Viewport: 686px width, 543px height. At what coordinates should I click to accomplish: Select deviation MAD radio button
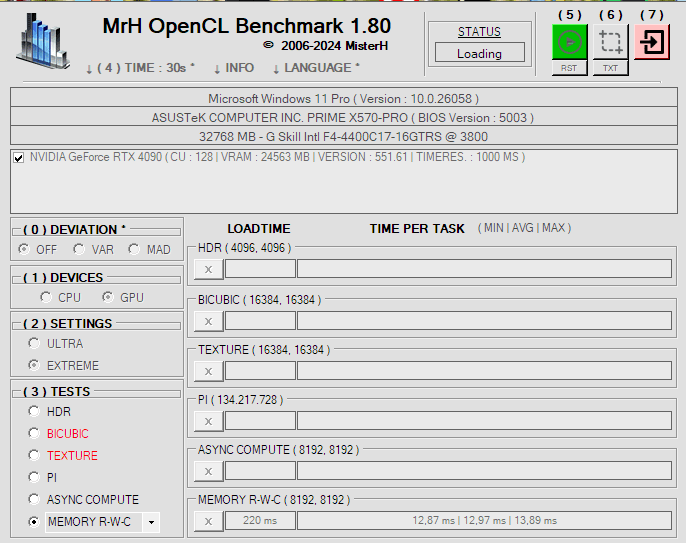(x=134, y=249)
